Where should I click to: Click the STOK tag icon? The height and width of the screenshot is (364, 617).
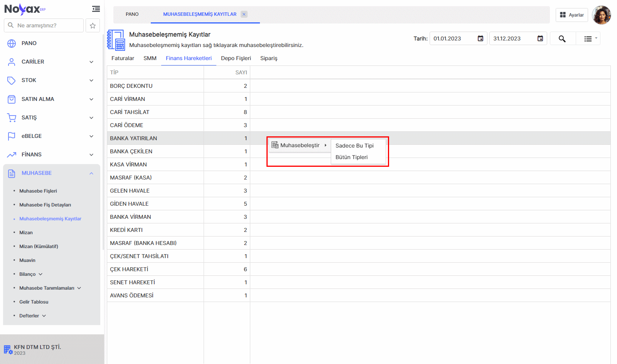pyautogui.click(x=12, y=80)
